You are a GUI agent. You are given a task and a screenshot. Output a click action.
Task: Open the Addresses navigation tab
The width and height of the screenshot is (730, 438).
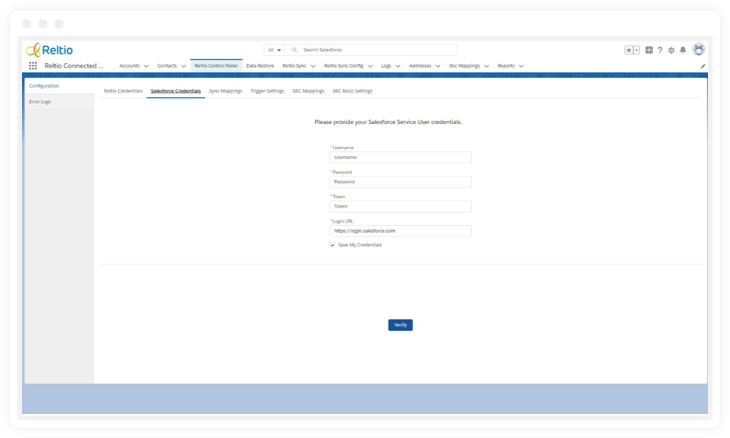point(420,66)
